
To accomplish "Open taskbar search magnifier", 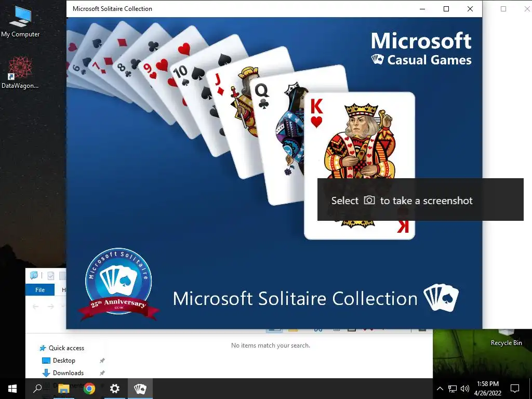I will 37,389.
